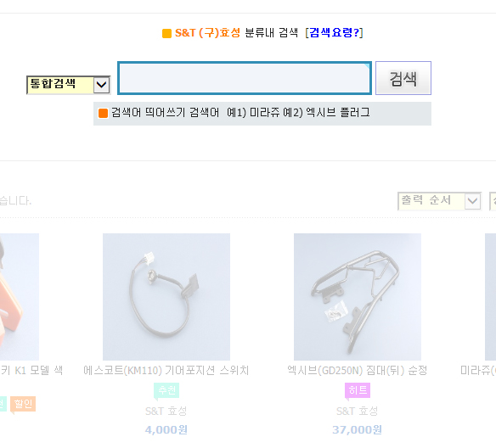
Task: Click the S&T 효성 brand label under 히트
Action: (358, 411)
